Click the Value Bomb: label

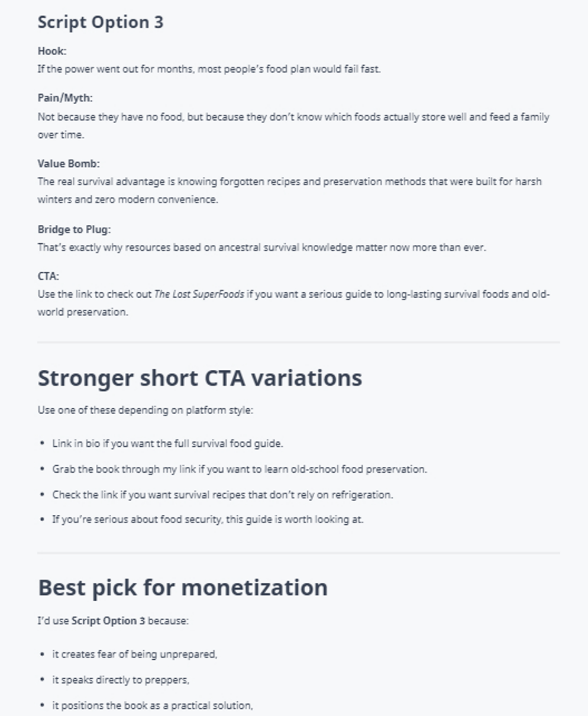click(x=69, y=164)
